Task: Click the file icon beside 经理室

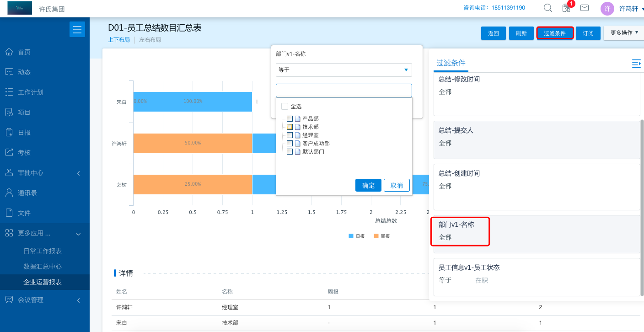Action: pos(298,135)
